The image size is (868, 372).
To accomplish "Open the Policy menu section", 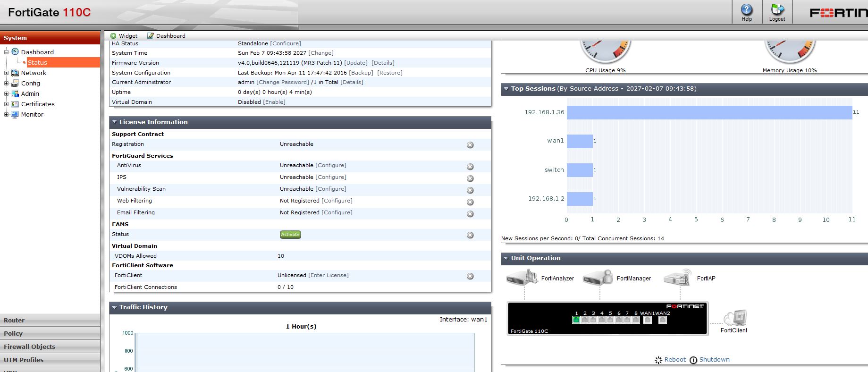I will pos(50,333).
